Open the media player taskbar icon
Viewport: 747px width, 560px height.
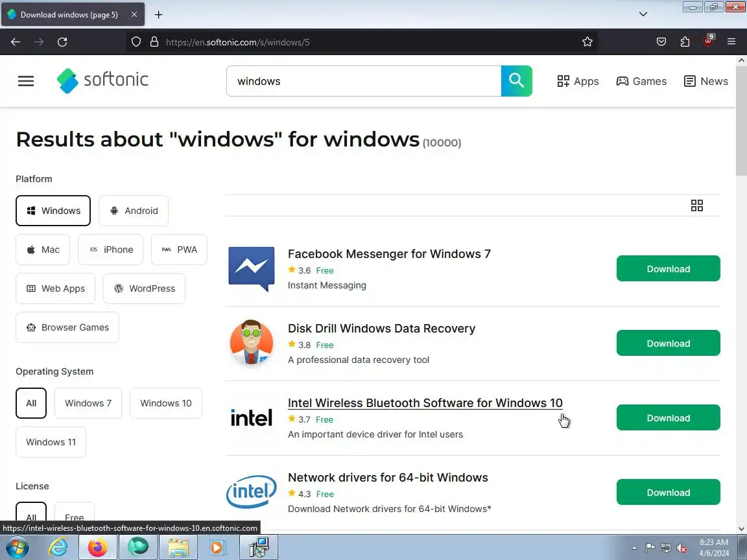click(217, 547)
